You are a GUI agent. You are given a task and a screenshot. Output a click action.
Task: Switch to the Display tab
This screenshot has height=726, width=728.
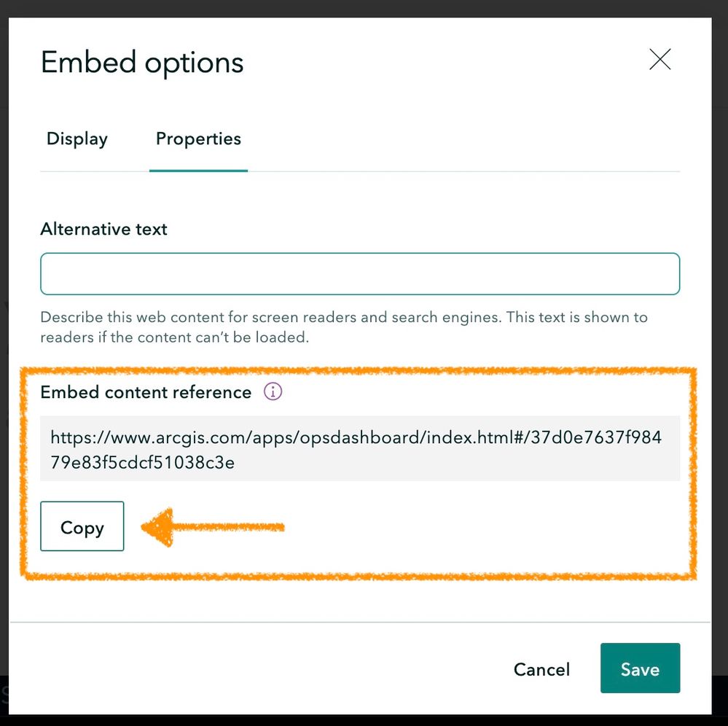pos(77,139)
